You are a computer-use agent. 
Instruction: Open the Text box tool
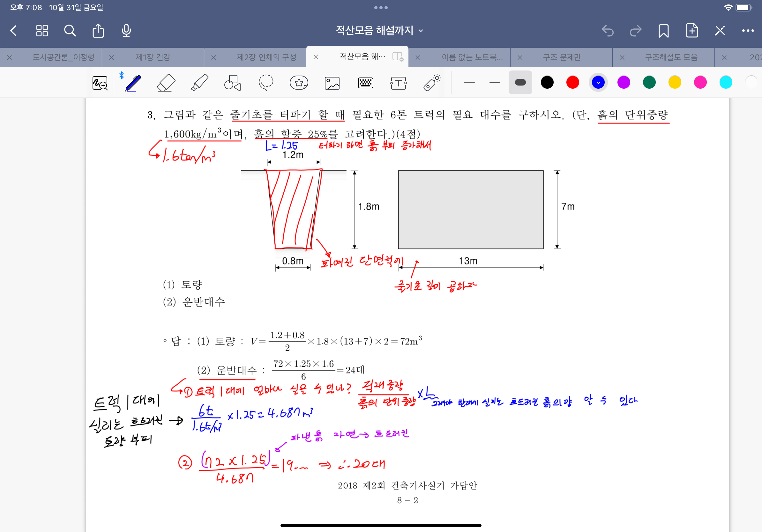pos(398,83)
